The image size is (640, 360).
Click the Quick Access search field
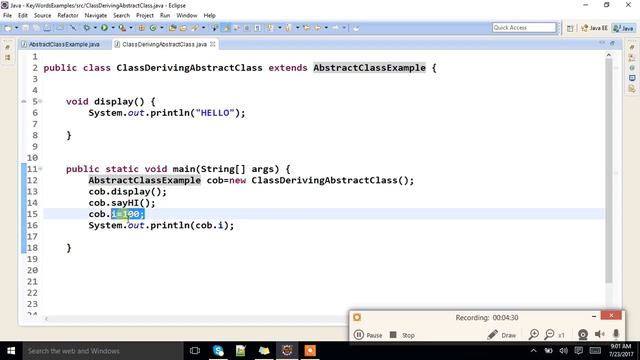pyautogui.click(x=524, y=28)
